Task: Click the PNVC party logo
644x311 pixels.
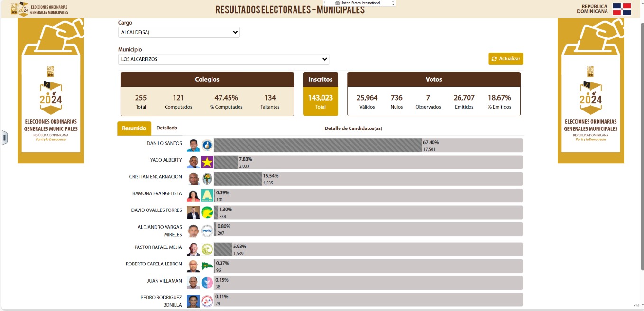Action: pyautogui.click(x=207, y=231)
